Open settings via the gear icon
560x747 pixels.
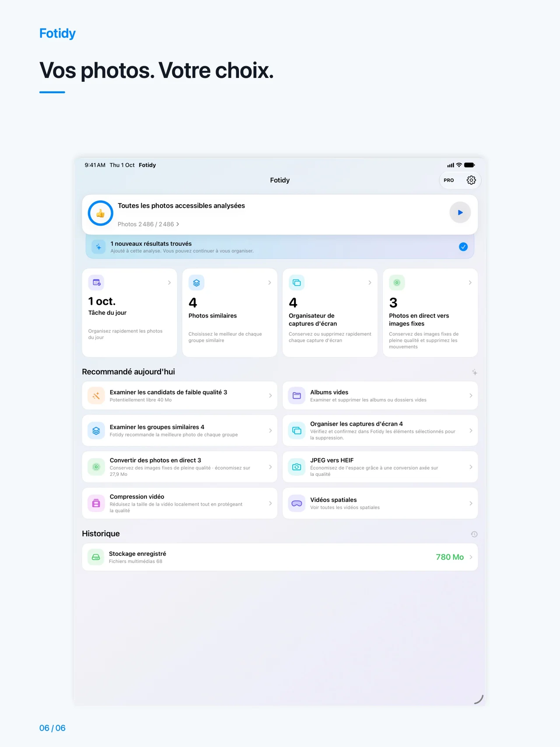pos(471,180)
